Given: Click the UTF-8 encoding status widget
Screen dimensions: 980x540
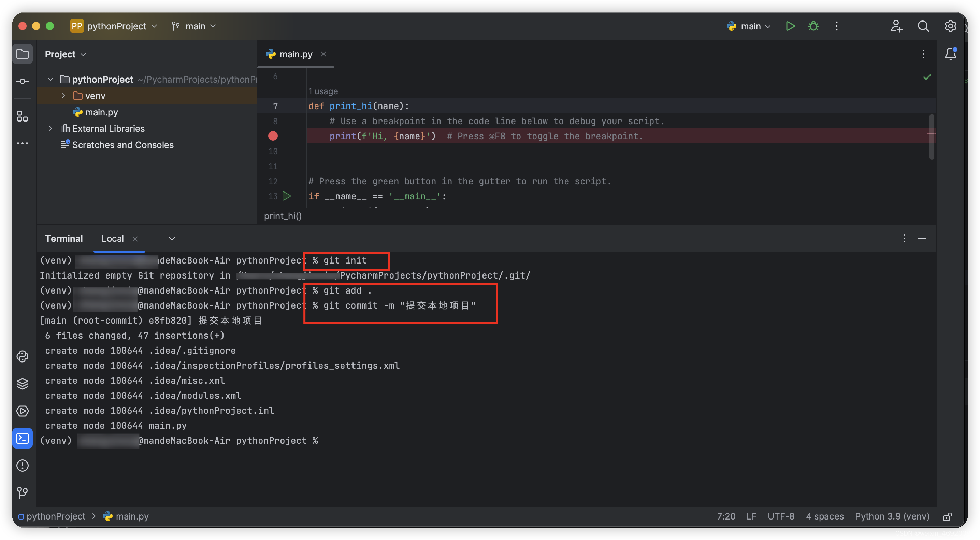Looking at the screenshot, I should tap(781, 516).
